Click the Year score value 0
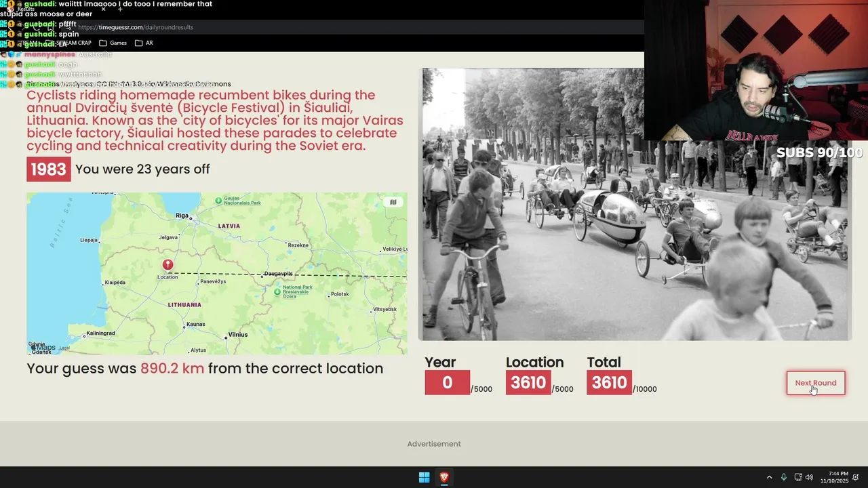 point(447,383)
